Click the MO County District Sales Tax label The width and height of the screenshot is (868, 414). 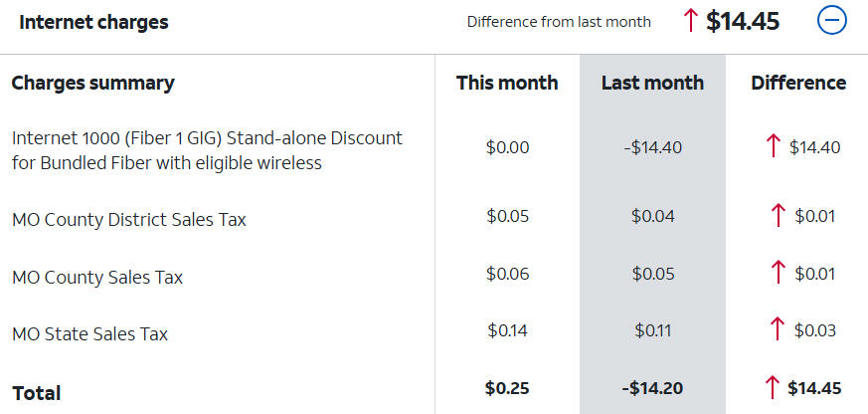(x=128, y=219)
